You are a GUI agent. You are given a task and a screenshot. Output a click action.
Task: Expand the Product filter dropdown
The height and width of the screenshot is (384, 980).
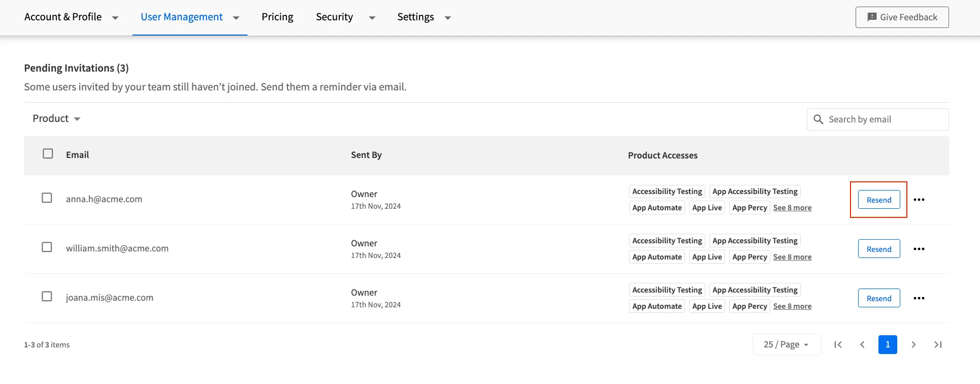56,119
